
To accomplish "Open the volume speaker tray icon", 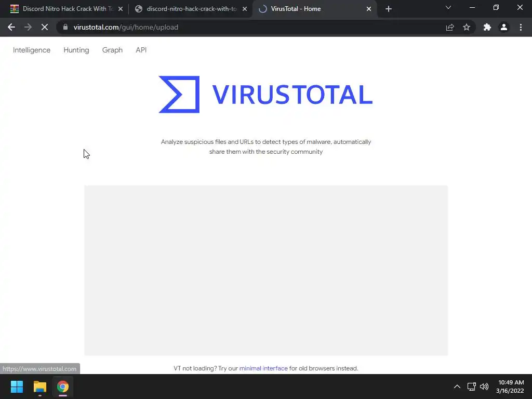I will (484, 387).
